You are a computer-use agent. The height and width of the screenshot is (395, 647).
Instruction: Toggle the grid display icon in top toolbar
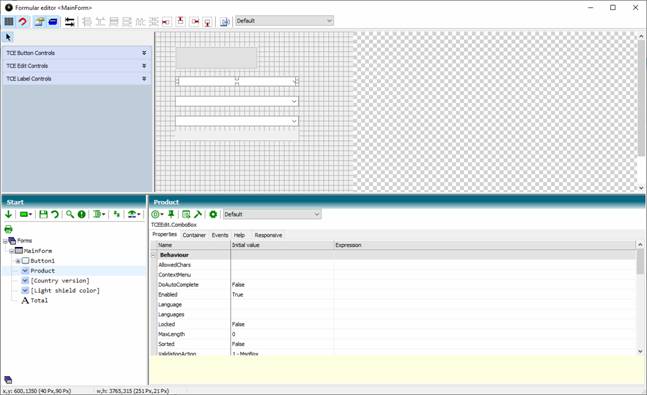(x=9, y=21)
